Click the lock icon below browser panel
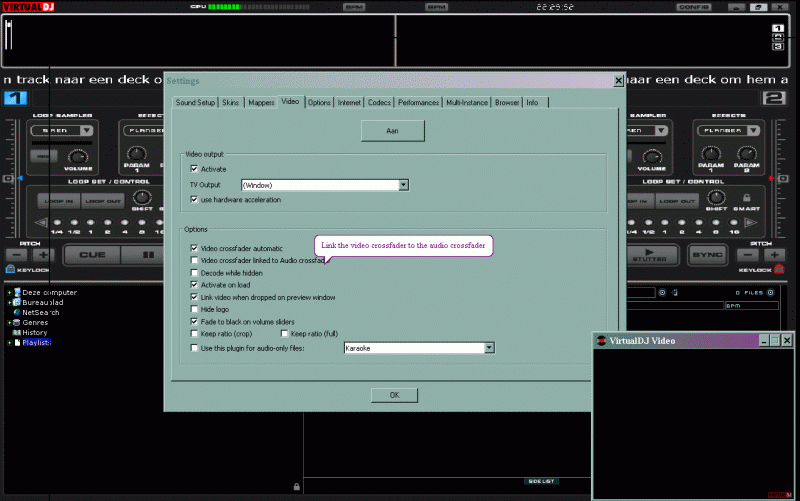The image size is (800, 501). coord(296,487)
